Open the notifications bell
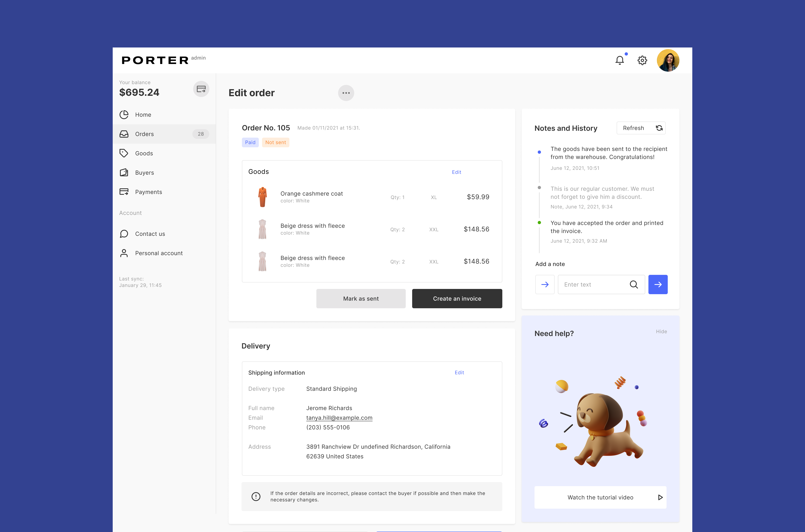This screenshot has height=532, width=805. coord(619,60)
